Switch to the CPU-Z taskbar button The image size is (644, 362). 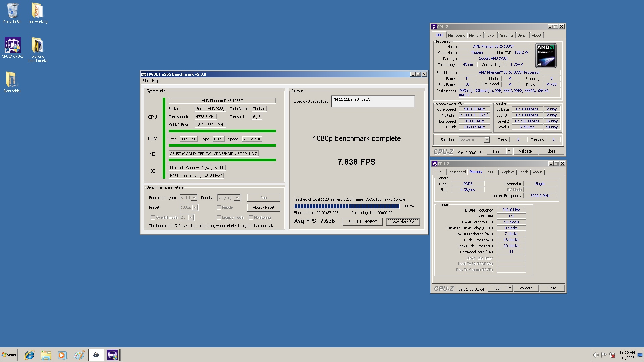pyautogui.click(x=112, y=355)
